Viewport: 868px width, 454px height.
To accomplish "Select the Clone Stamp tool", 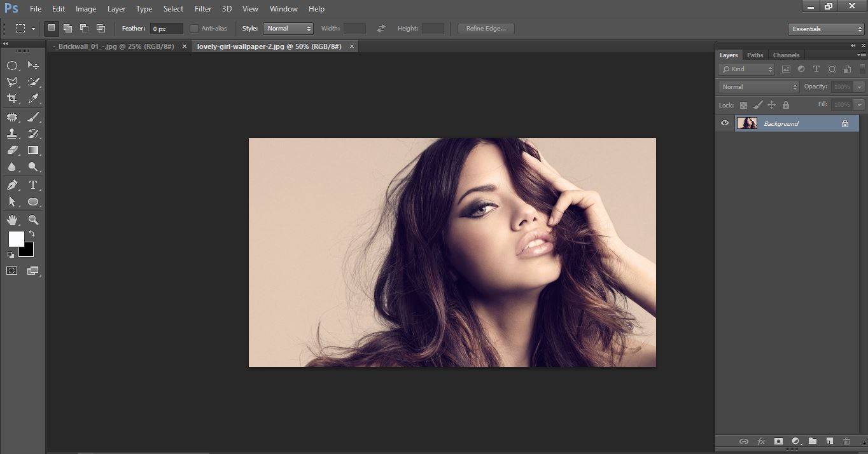I will 13,134.
